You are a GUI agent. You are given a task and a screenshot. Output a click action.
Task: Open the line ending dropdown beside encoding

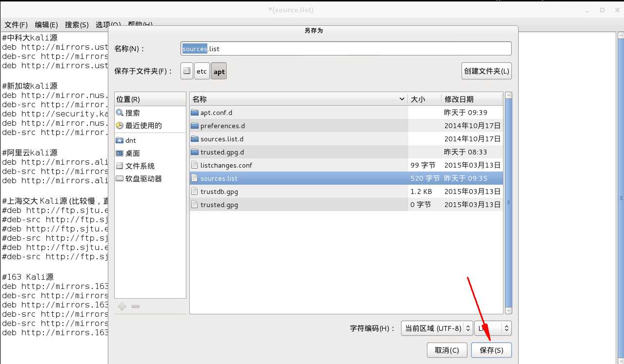(x=493, y=328)
